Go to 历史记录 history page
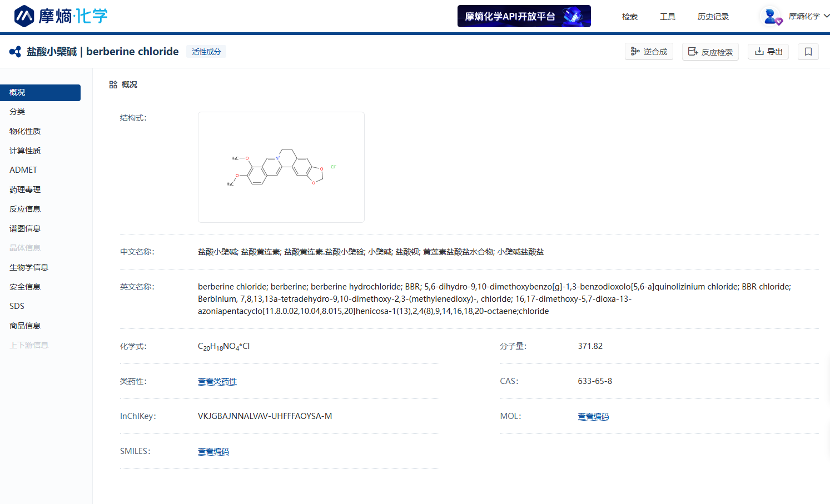 (713, 17)
